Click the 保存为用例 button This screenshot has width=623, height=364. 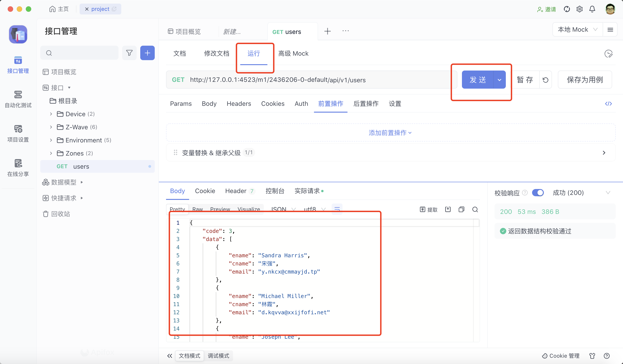585,80
